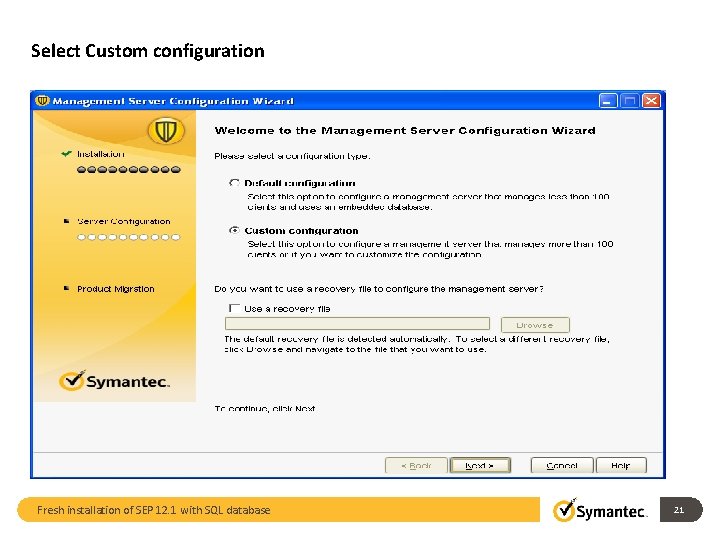
Task: Select the Product Migration step
Action: [115, 289]
